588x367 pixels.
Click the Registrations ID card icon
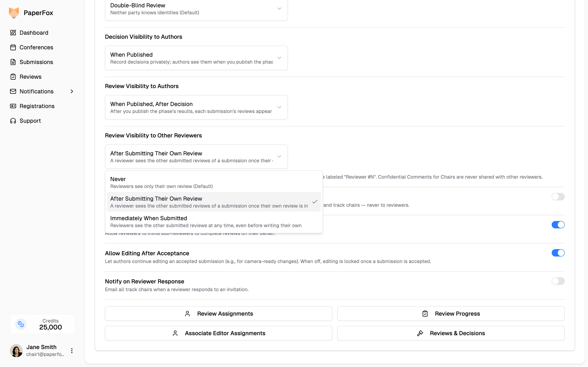click(x=13, y=106)
